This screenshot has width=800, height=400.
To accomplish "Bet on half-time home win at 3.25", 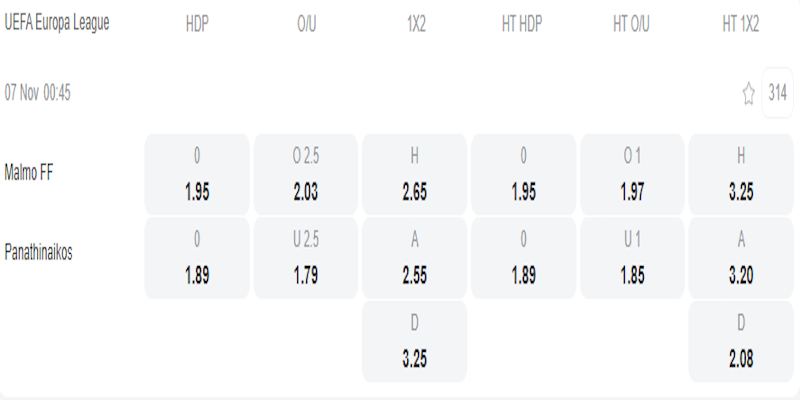I will (741, 174).
